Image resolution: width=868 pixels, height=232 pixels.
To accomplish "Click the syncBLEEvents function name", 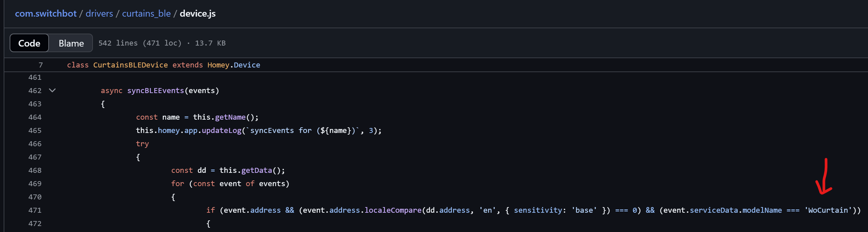I will pyautogui.click(x=156, y=90).
